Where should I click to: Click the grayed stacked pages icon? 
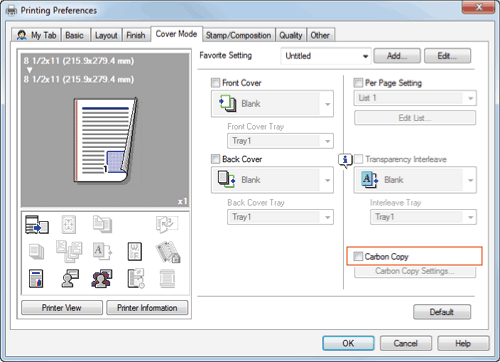36,251
